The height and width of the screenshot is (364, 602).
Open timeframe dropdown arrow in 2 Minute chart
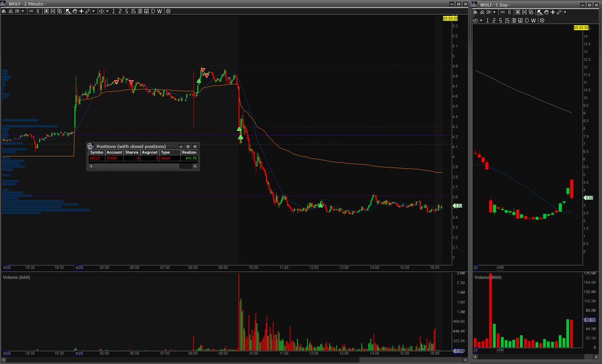point(107,11)
